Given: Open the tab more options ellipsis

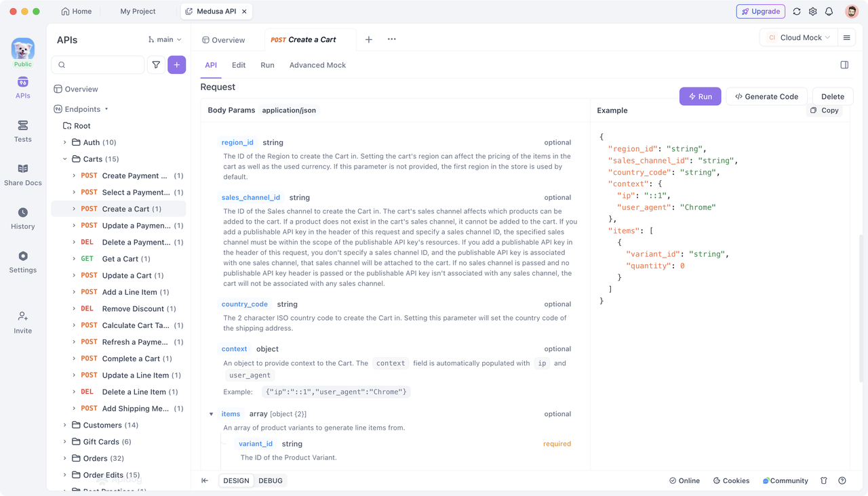Looking at the screenshot, I should pos(392,39).
